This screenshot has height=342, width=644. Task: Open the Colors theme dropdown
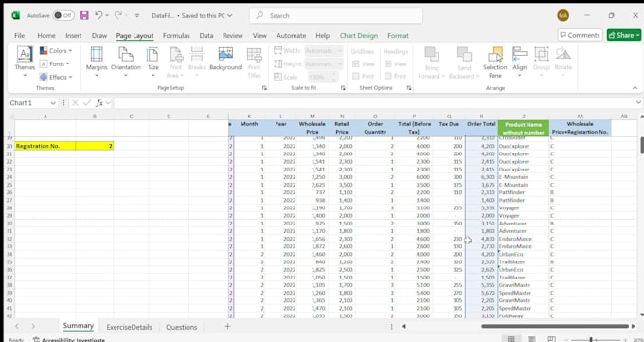pyautogui.click(x=56, y=51)
